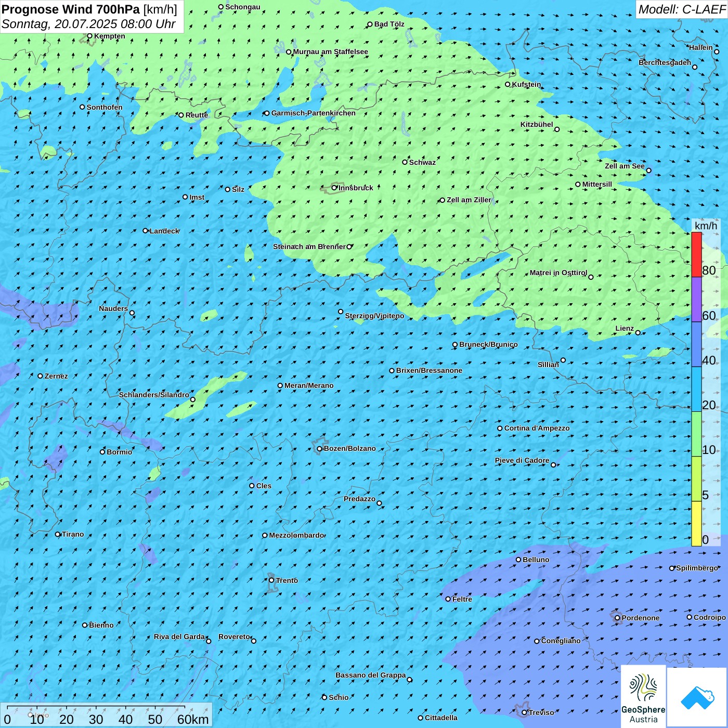Click the Belluno city marker dot
This screenshot has width=728, height=728.
(518, 560)
